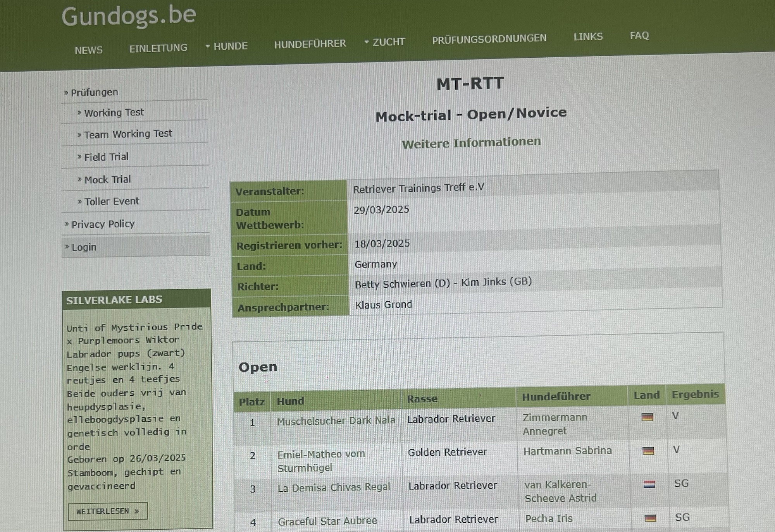Click contact person Klaus Grond
The width and height of the screenshot is (775, 532).
(x=384, y=305)
